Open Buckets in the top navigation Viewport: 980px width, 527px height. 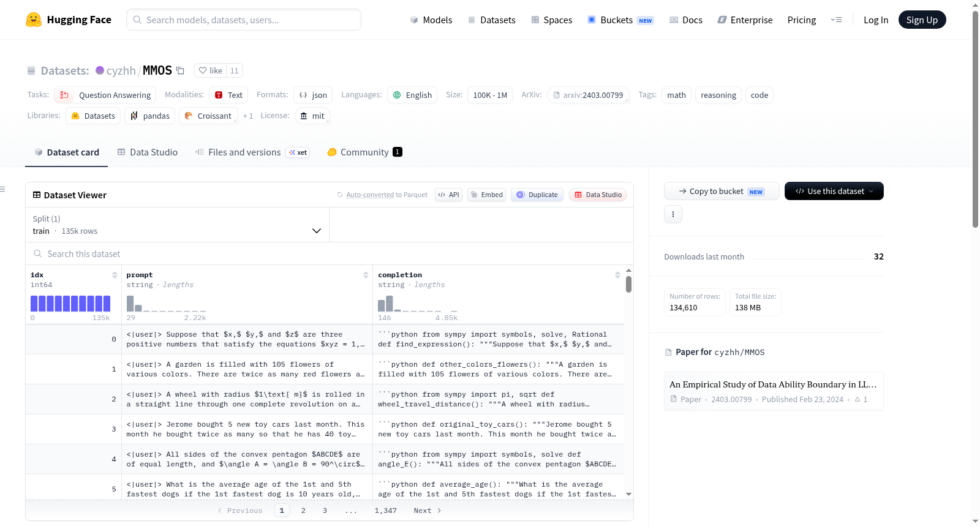[x=620, y=20]
